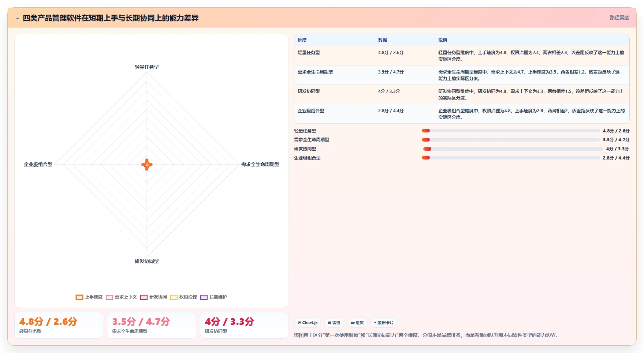Click table value 4分 / 3.3分
This screenshot has width=644, height=353.
click(389, 91)
